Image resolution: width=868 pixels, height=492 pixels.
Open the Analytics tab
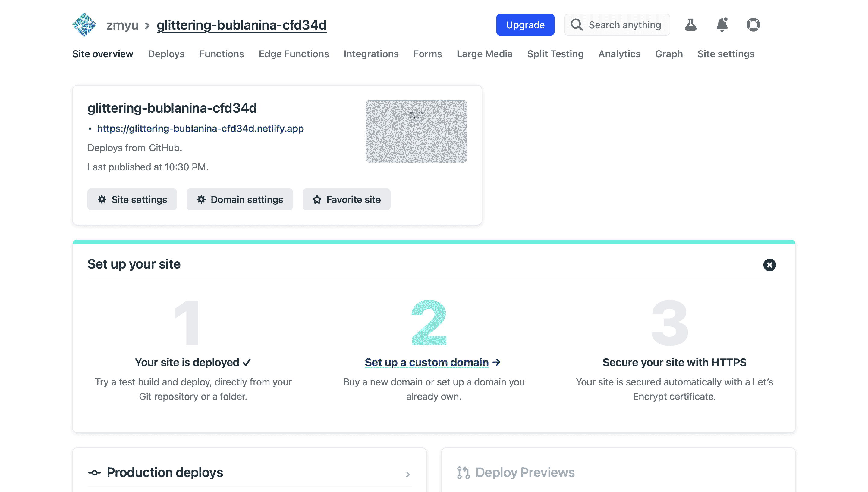pyautogui.click(x=619, y=54)
